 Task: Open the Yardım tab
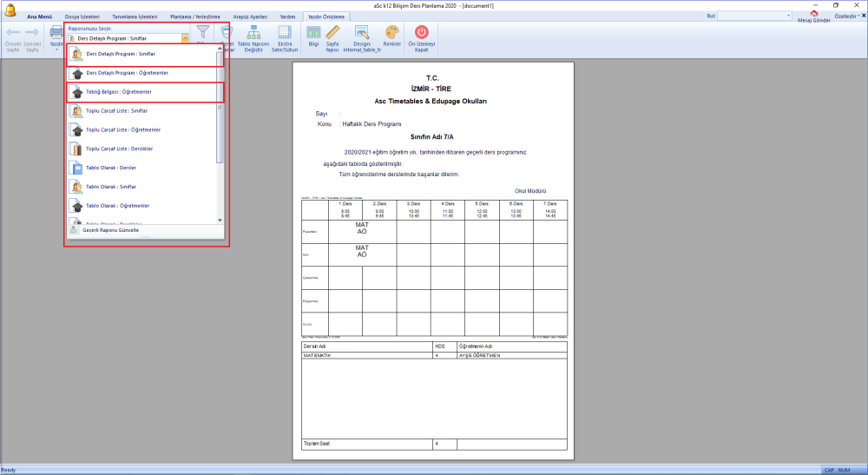coord(287,16)
